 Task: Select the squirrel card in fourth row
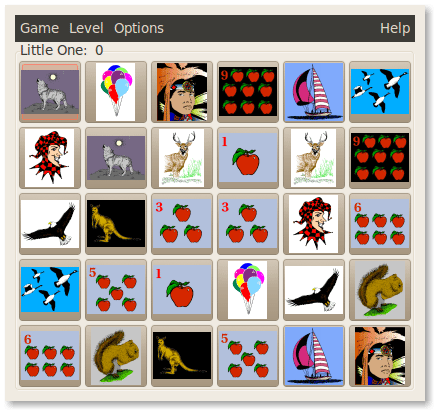(x=380, y=290)
